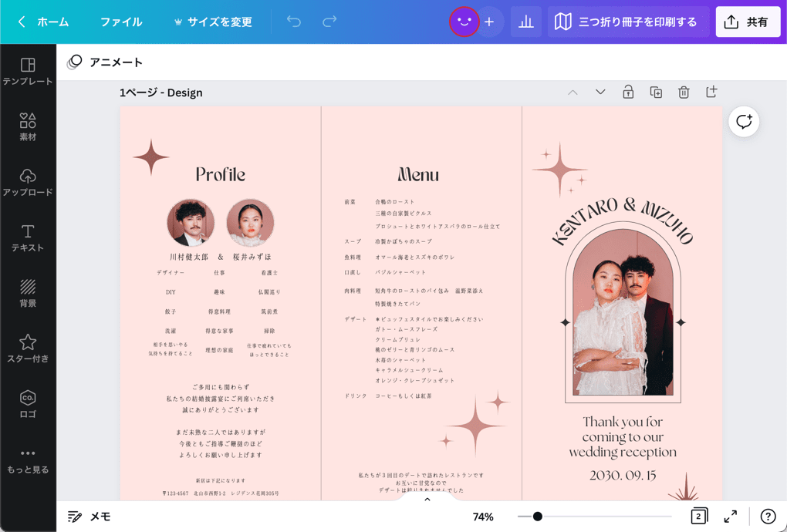
Task: Open the ファイル menu
Action: tap(120, 21)
